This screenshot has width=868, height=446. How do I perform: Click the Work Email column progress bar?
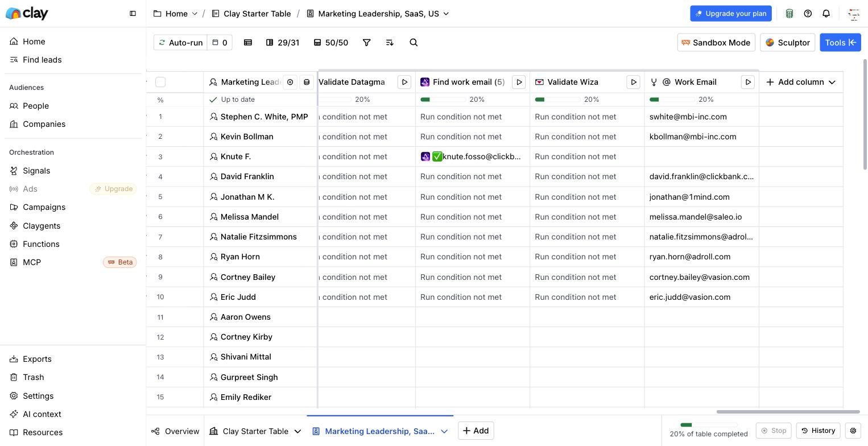672,100
